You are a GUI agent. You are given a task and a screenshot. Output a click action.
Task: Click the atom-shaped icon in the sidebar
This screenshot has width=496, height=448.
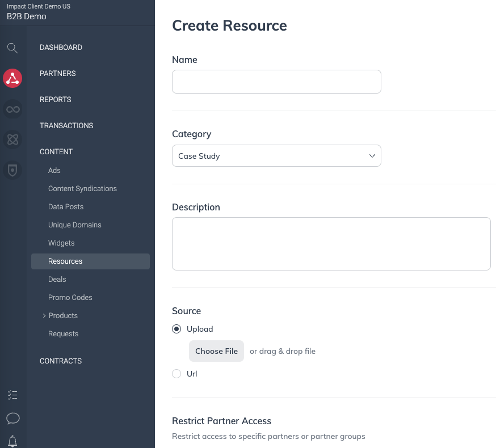click(x=12, y=140)
